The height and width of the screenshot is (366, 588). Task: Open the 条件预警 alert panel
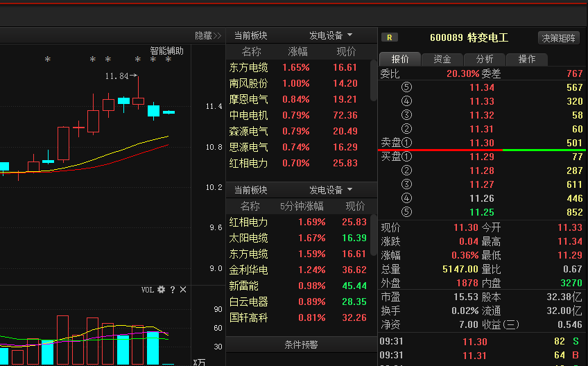(x=301, y=345)
